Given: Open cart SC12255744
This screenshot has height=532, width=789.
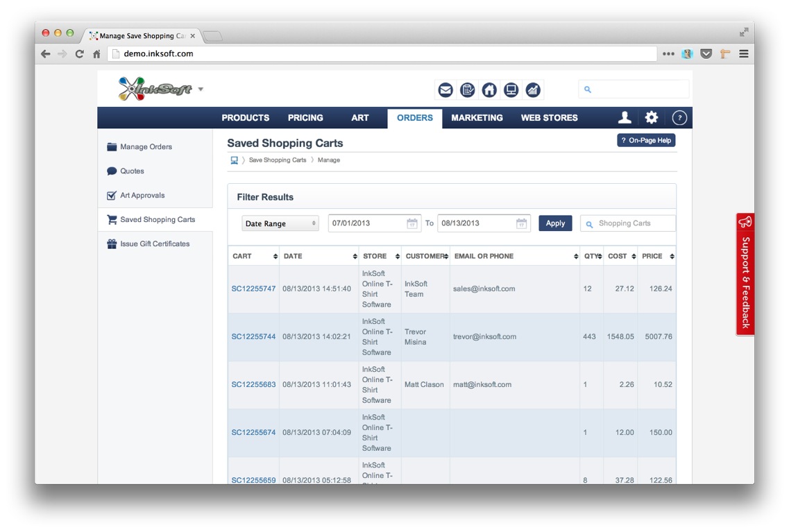Looking at the screenshot, I should pyautogui.click(x=253, y=336).
